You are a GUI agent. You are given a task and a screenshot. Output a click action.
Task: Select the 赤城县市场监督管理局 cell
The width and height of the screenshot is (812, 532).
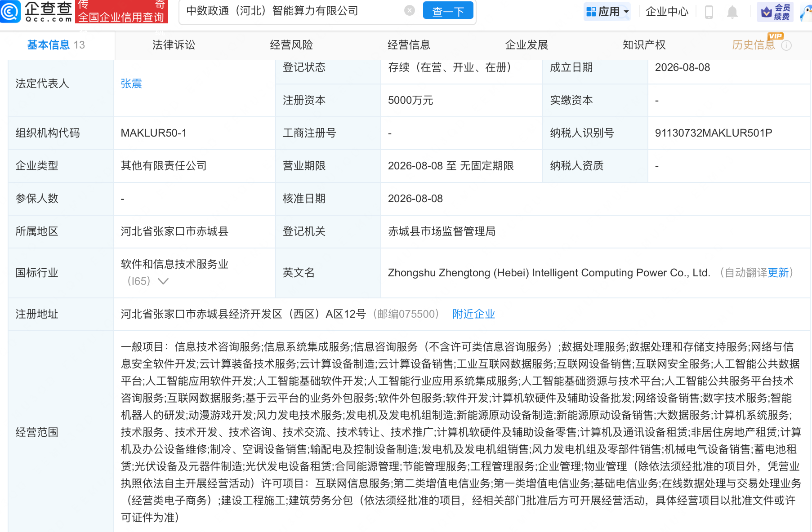[x=442, y=231]
